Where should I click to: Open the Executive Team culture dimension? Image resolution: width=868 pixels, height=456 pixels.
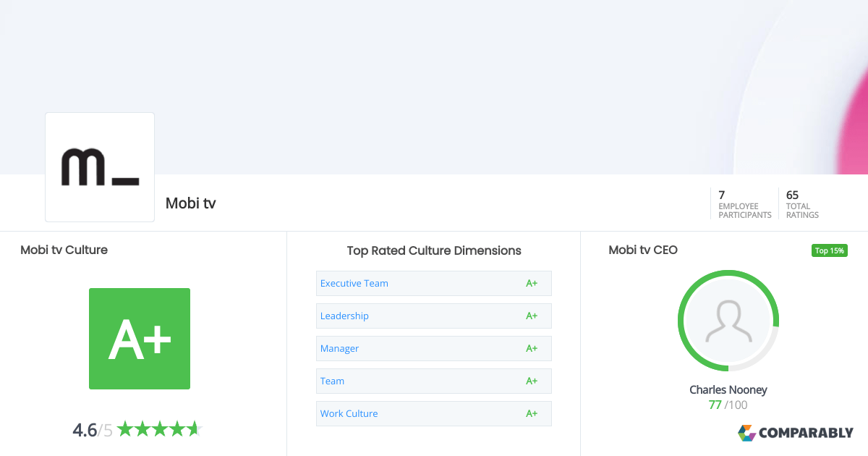tap(434, 283)
